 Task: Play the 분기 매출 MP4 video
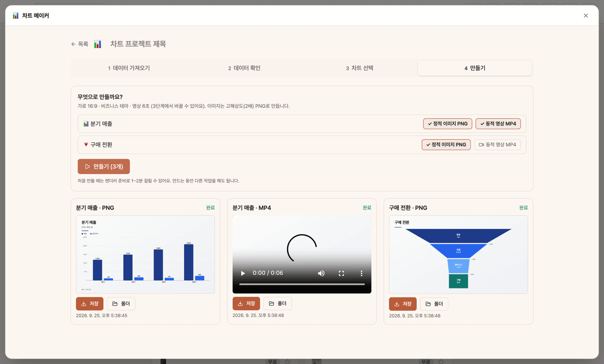pos(243,273)
